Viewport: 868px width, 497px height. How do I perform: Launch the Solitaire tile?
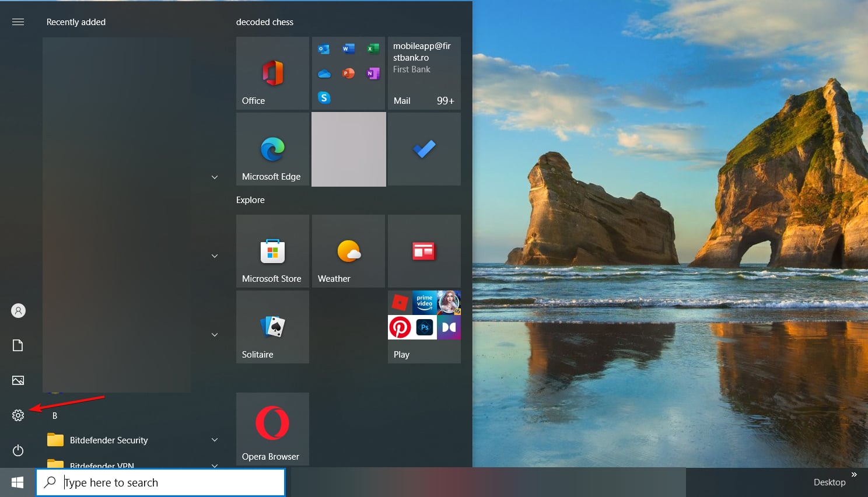tap(272, 327)
